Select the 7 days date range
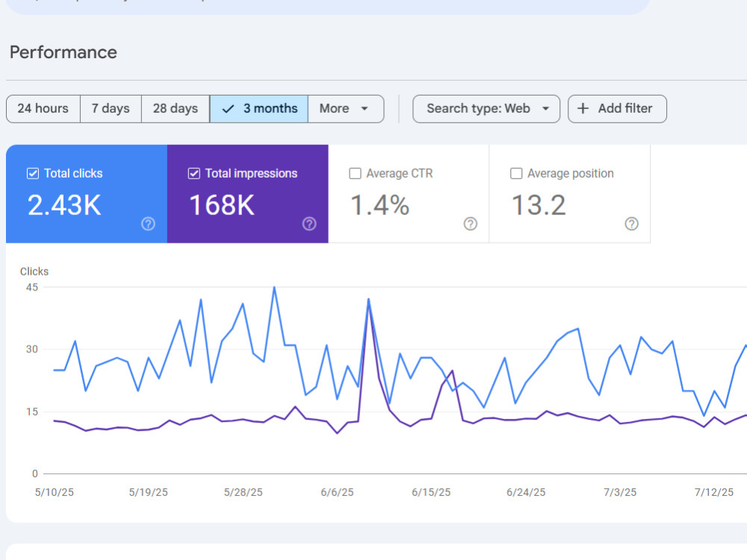Image resolution: width=747 pixels, height=560 pixels. tap(111, 108)
